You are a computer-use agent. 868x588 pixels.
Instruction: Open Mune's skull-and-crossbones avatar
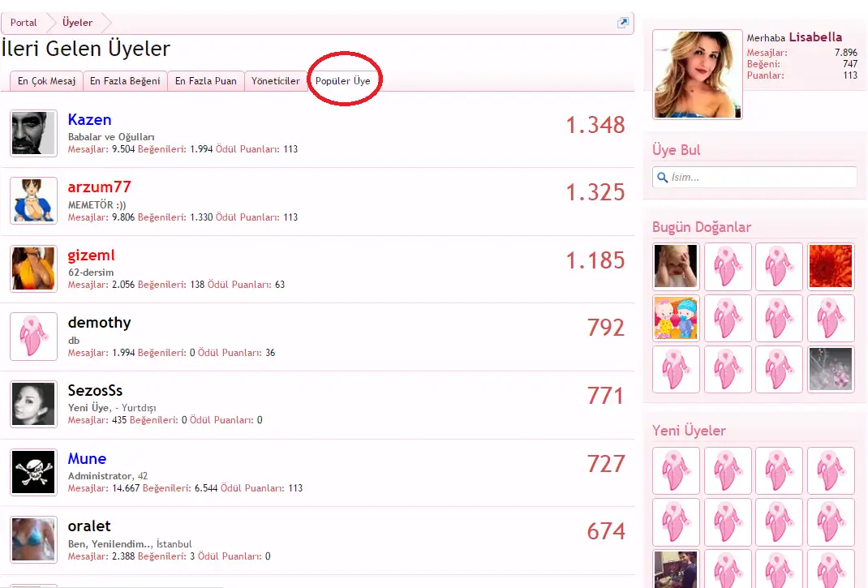34,472
